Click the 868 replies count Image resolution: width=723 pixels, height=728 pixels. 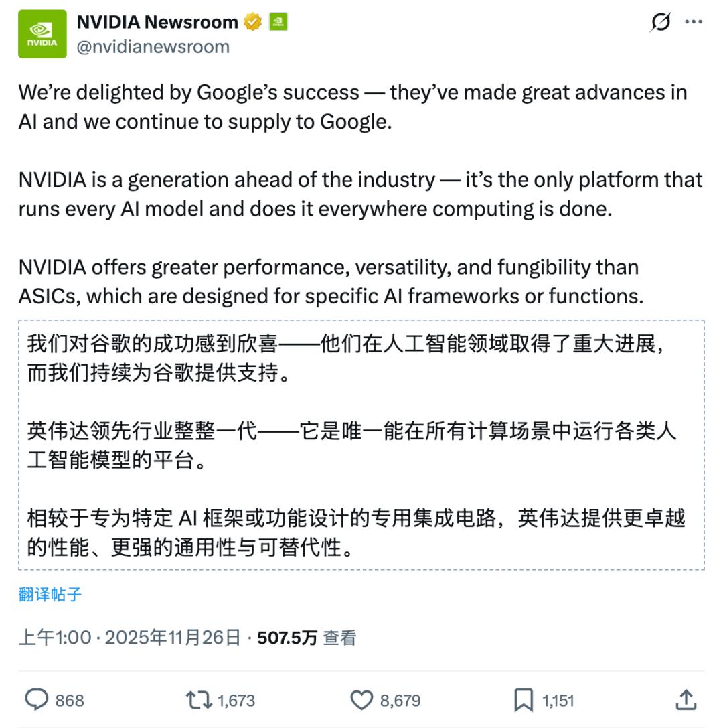70,701
